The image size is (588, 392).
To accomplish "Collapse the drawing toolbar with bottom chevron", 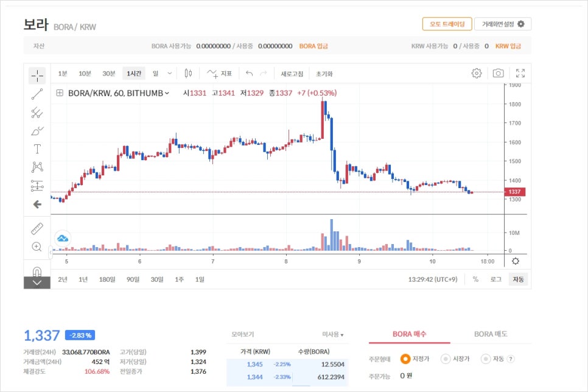I will pyautogui.click(x=37, y=283).
